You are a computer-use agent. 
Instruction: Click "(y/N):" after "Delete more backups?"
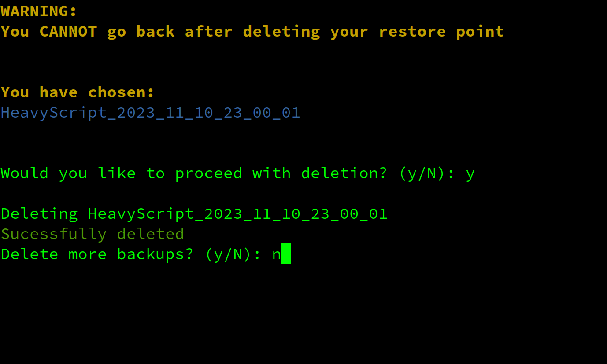point(233,254)
